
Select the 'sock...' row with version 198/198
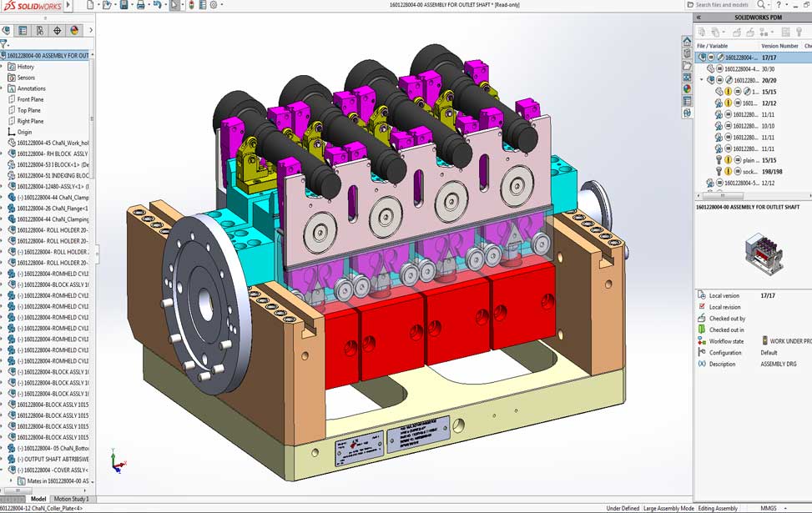753,171
